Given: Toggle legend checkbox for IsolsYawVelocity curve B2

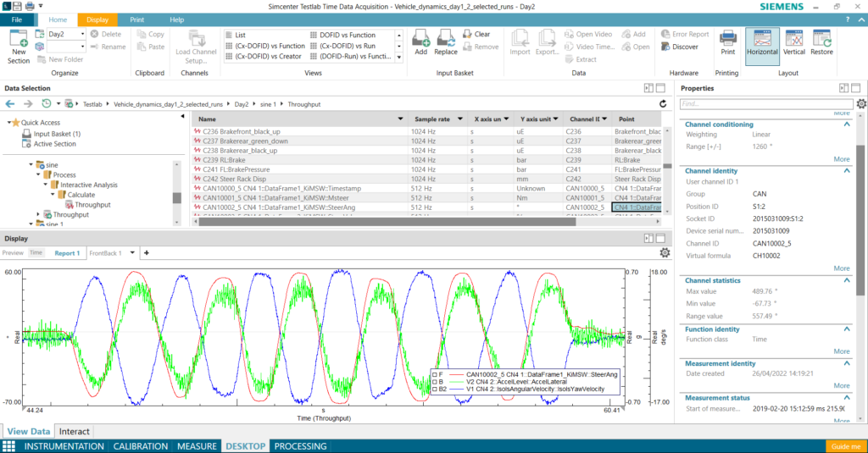Looking at the screenshot, I should (x=435, y=389).
